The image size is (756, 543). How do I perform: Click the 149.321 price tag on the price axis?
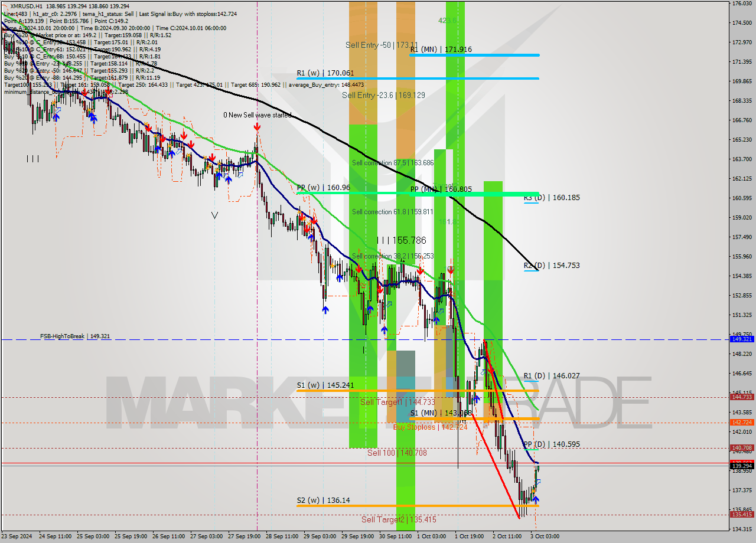tap(742, 339)
